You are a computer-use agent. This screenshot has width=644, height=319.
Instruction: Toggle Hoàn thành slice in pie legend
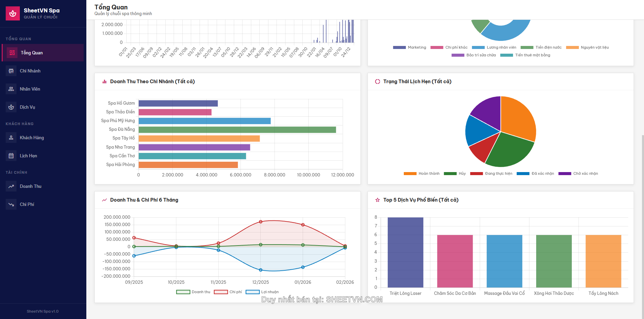(422, 173)
